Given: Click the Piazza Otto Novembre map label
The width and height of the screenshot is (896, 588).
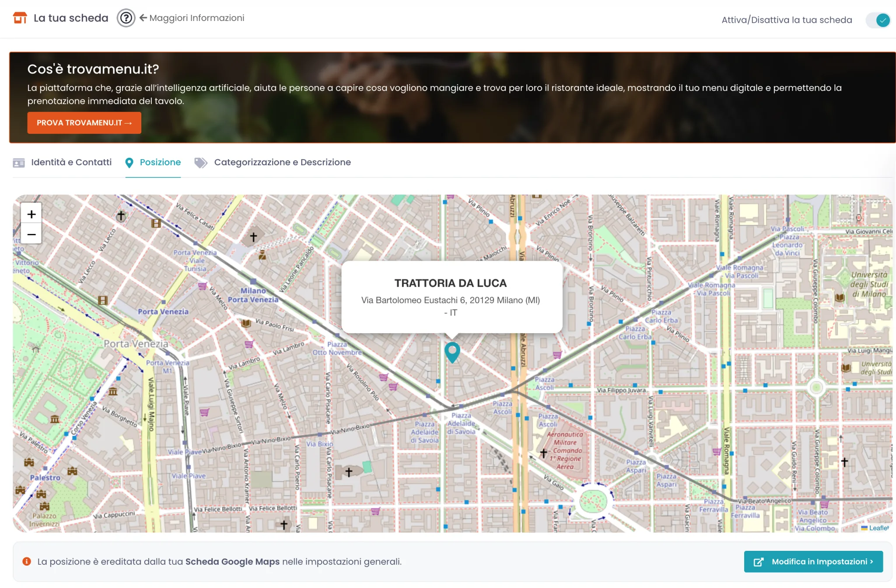Looking at the screenshot, I should [x=337, y=348].
